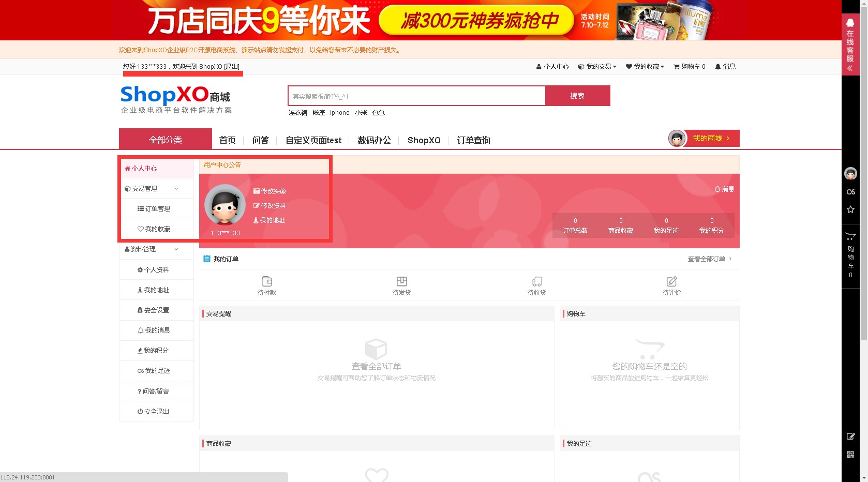
Task: Click 我的商城 button with arrow
Action: 711,139
